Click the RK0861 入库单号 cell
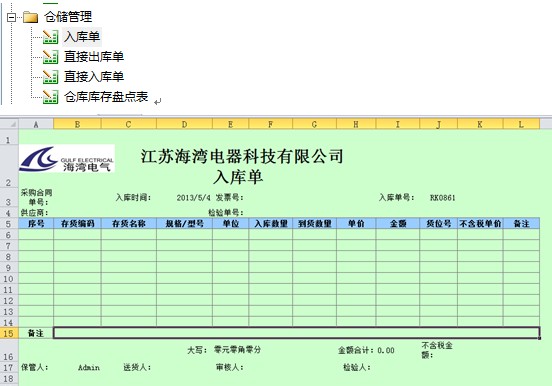 click(443, 198)
